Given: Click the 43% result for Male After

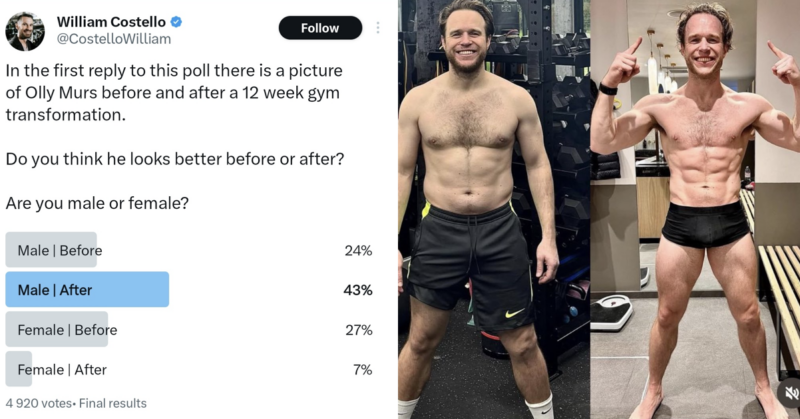Looking at the screenshot, I should click(x=358, y=290).
